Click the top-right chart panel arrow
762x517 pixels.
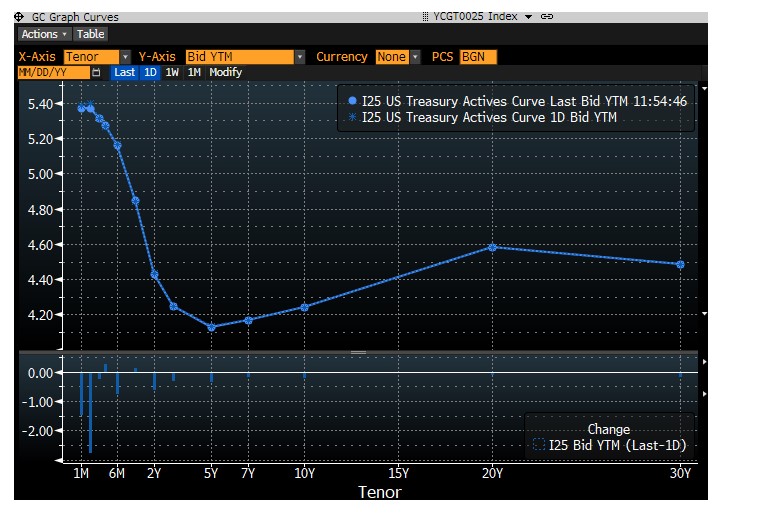[x=704, y=88]
